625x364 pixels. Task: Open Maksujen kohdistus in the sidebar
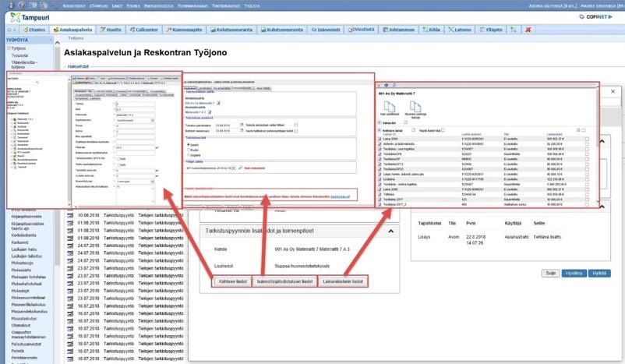[x=29, y=277]
